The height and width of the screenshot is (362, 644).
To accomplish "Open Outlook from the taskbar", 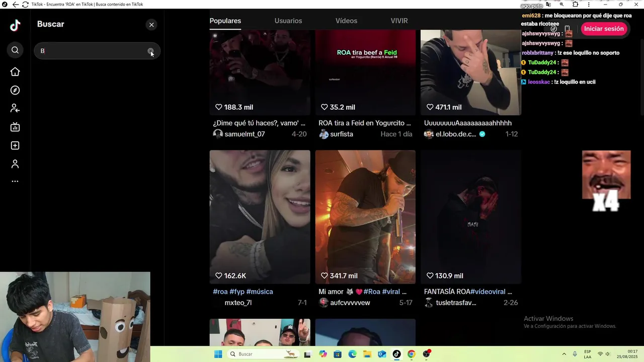I will pyautogui.click(x=382, y=354).
